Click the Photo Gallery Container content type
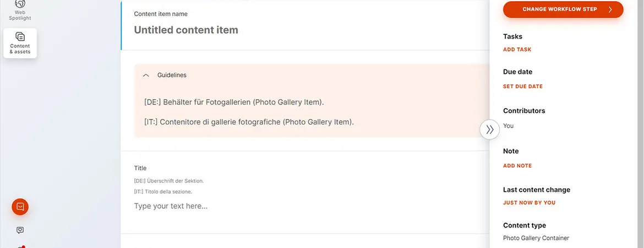This screenshot has width=644, height=248. (x=536, y=238)
